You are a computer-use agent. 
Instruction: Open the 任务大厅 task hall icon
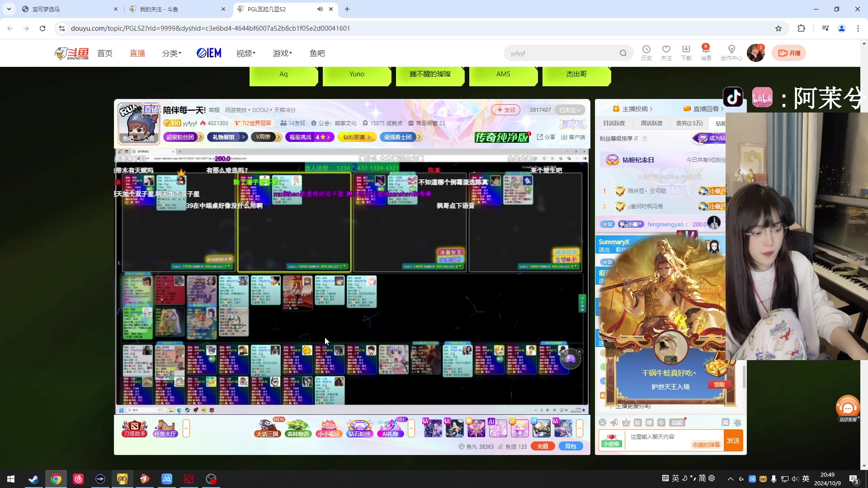coord(165,428)
